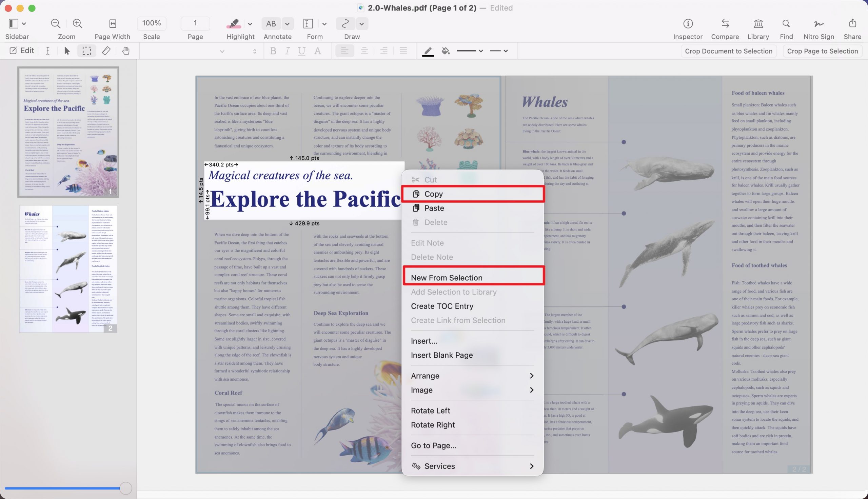Click the document proxy icon in title
The width and height of the screenshot is (868, 499).
[360, 8]
